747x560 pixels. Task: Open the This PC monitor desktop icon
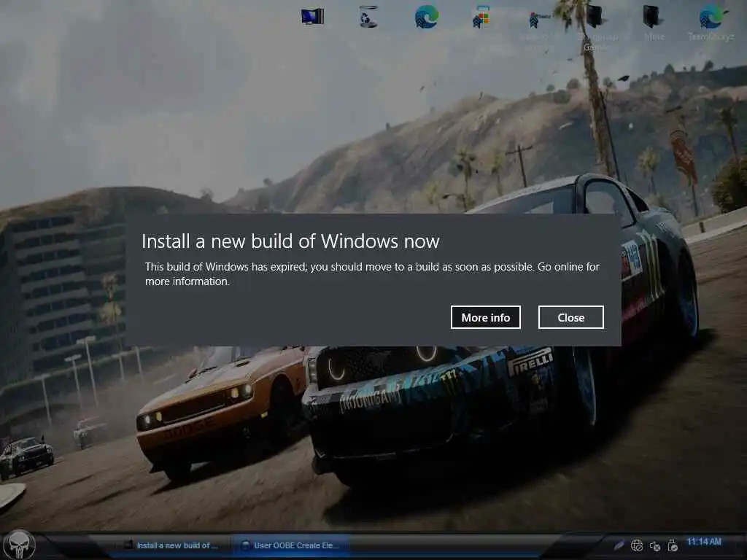pyautogui.click(x=313, y=17)
